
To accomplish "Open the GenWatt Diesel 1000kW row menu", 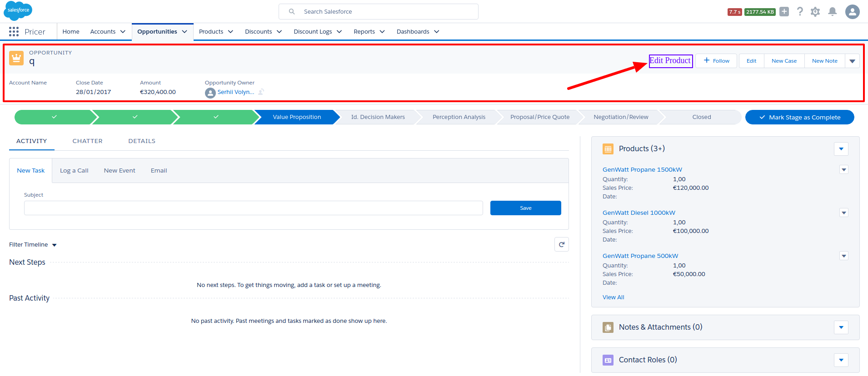I will point(844,213).
